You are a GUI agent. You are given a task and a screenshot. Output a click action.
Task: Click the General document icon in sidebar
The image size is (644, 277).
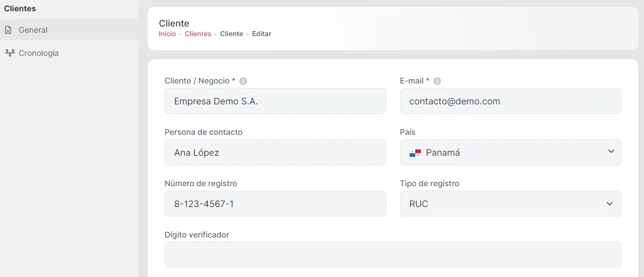[8, 30]
